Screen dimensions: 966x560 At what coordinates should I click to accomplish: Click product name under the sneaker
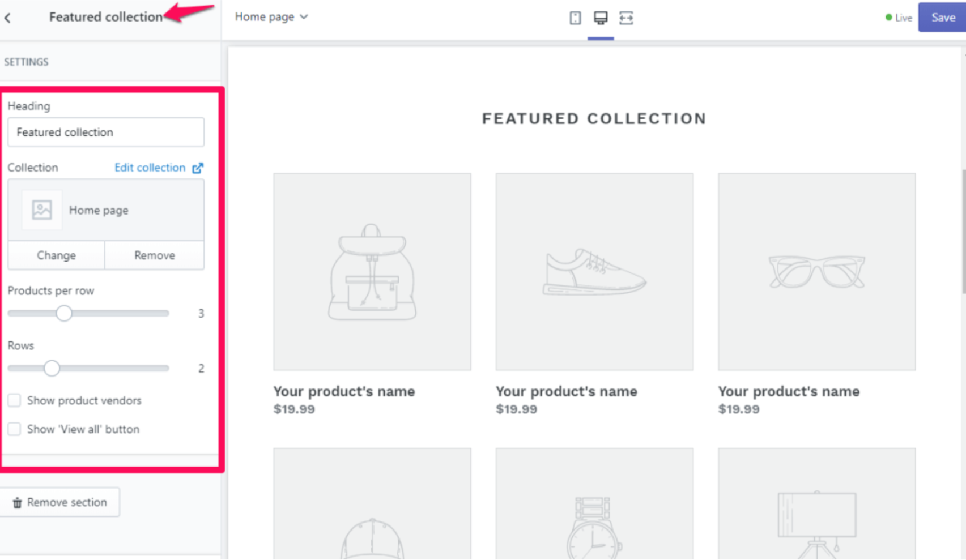[x=567, y=391]
